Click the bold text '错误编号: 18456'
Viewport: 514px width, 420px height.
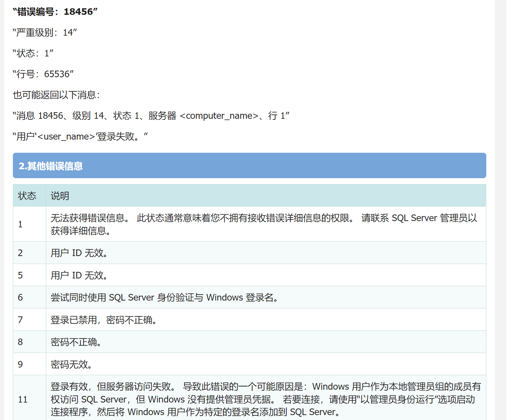[x=55, y=12]
